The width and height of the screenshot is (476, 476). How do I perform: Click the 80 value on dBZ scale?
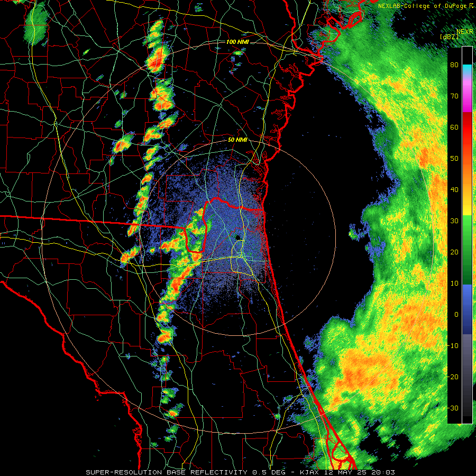454,65
